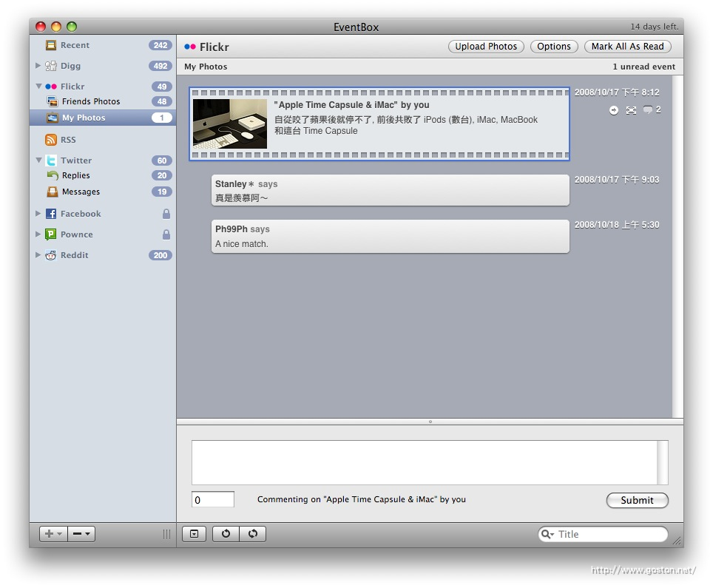713x588 pixels.
Task: Click the character count field showing 0
Action: coord(213,499)
